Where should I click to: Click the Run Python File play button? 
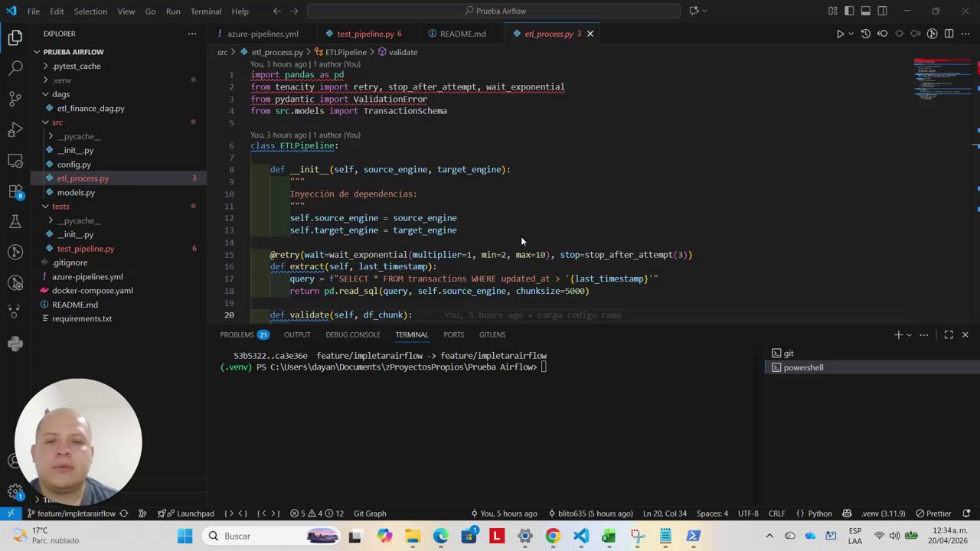pos(840,34)
